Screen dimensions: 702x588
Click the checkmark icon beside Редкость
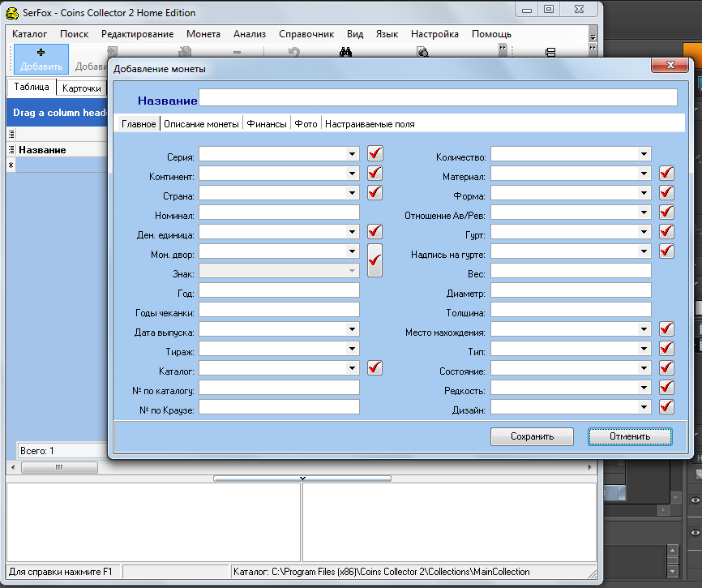click(x=666, y=388)
